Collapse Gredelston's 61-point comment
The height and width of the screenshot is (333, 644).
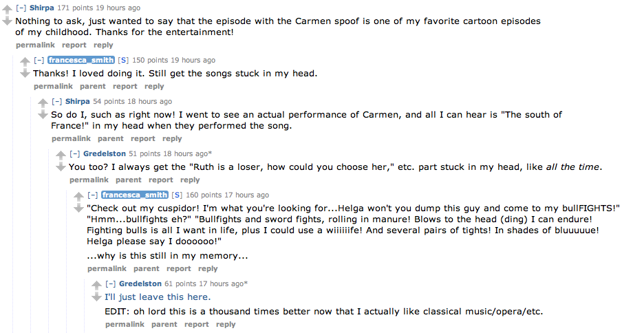110,283
